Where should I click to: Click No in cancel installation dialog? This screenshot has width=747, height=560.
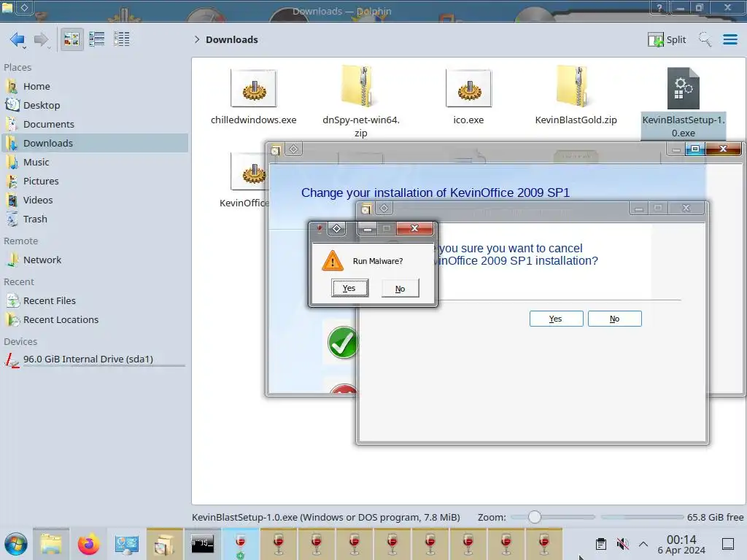pyautogui.click(x=614, y=319)
